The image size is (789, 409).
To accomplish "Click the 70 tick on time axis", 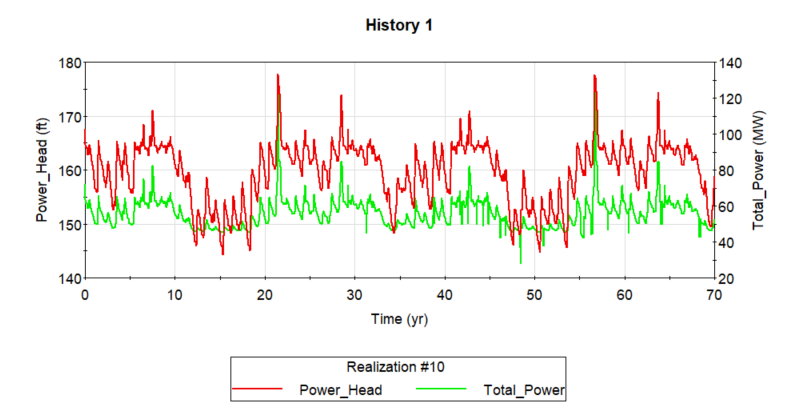I will [714, 295].
